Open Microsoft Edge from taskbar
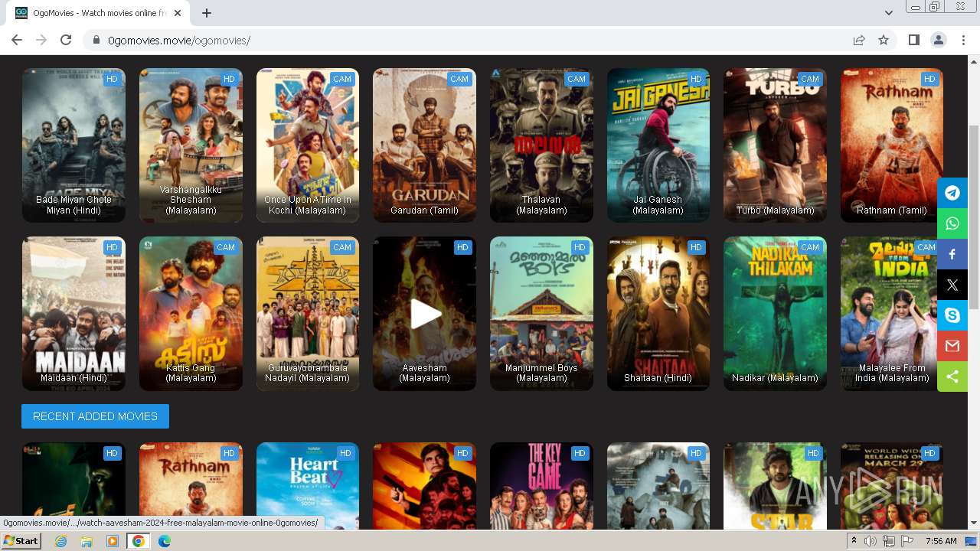The width and height of the screenshot is (980, 551). pos(165,541)
